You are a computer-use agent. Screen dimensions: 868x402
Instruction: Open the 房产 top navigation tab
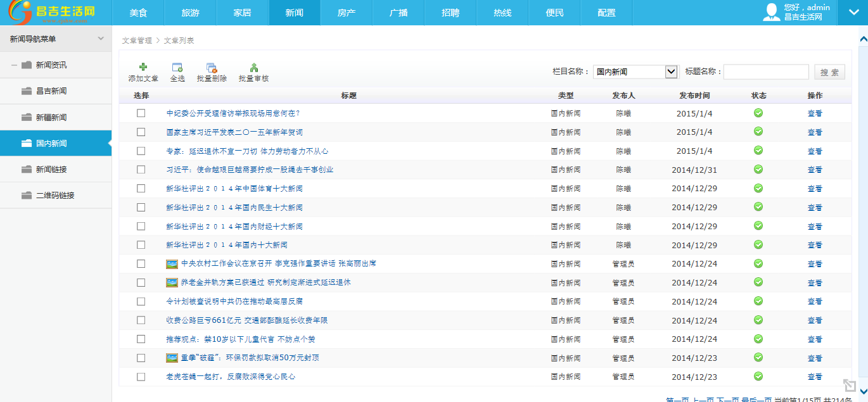tap(347, 13)
